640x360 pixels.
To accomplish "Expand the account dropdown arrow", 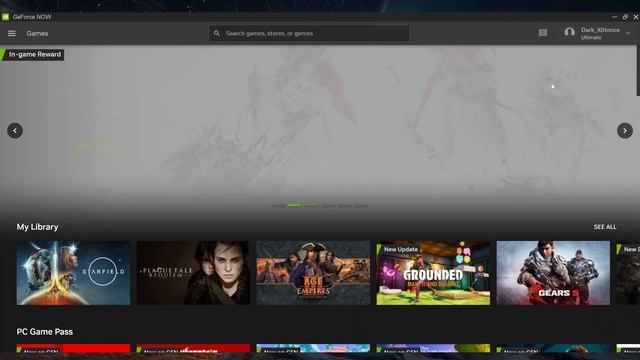I will pos(629,33).
